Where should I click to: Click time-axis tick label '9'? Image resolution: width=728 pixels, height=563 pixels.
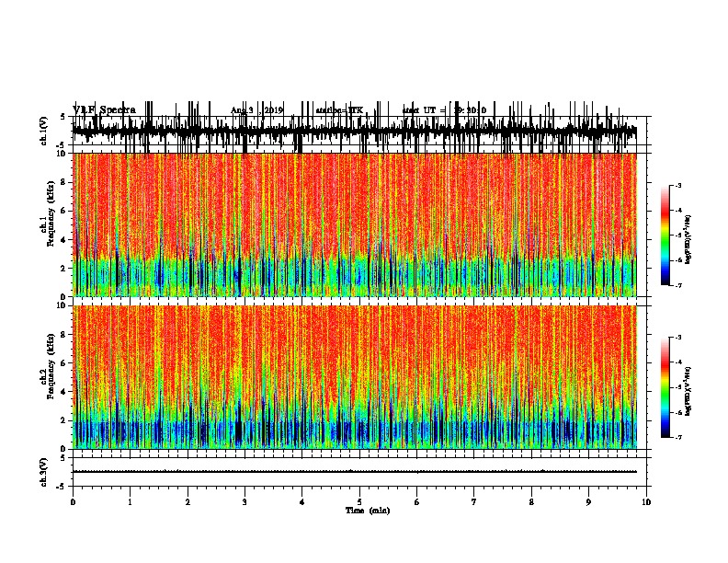588,502
